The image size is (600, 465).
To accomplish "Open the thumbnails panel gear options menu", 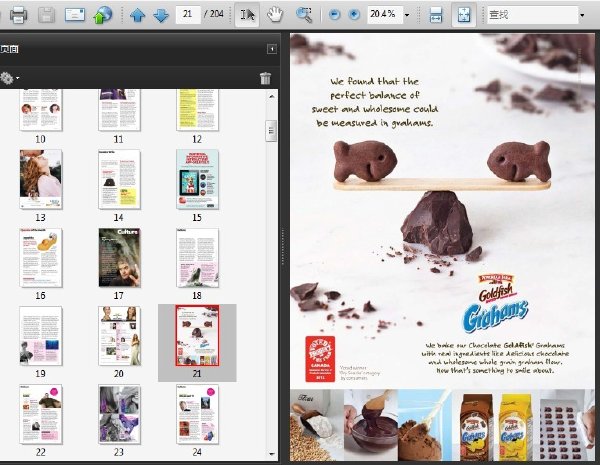I will click(9, 78).
